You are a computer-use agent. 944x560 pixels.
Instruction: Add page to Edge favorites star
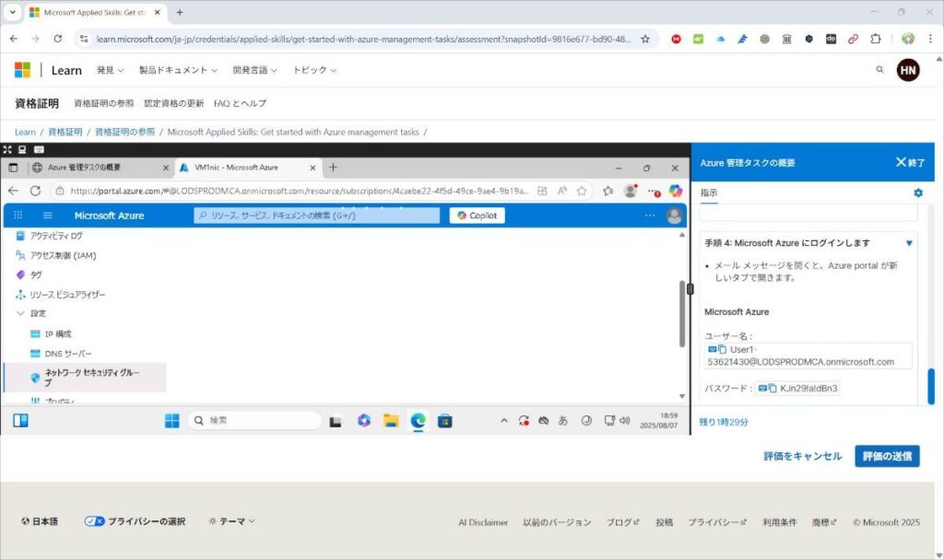point(582,191)
